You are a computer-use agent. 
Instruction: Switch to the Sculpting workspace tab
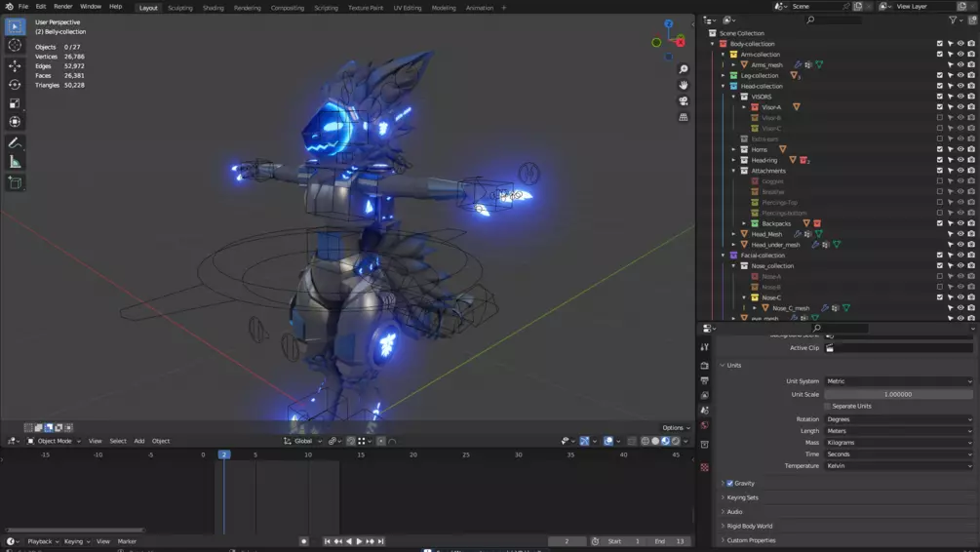pos(180,8)
